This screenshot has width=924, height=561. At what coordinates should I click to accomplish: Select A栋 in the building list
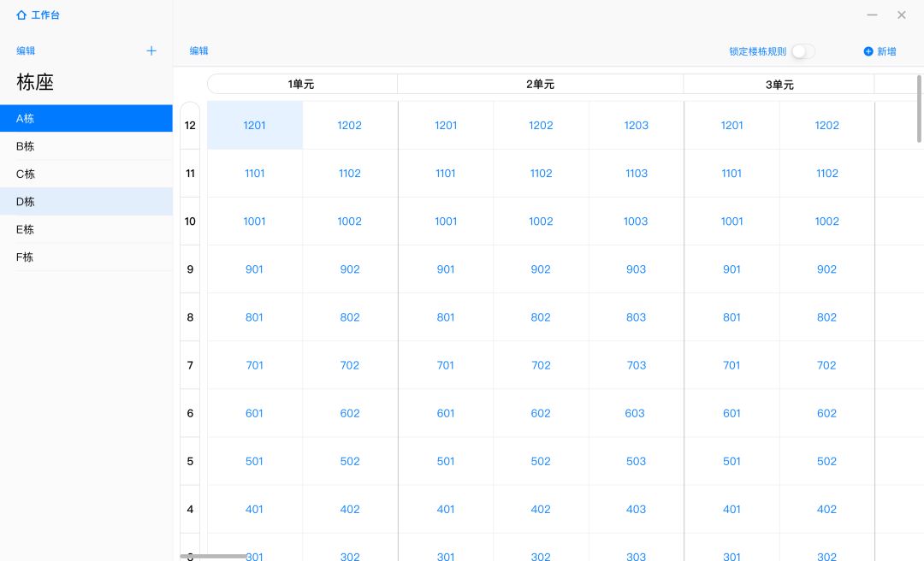(x=86, y=119)
